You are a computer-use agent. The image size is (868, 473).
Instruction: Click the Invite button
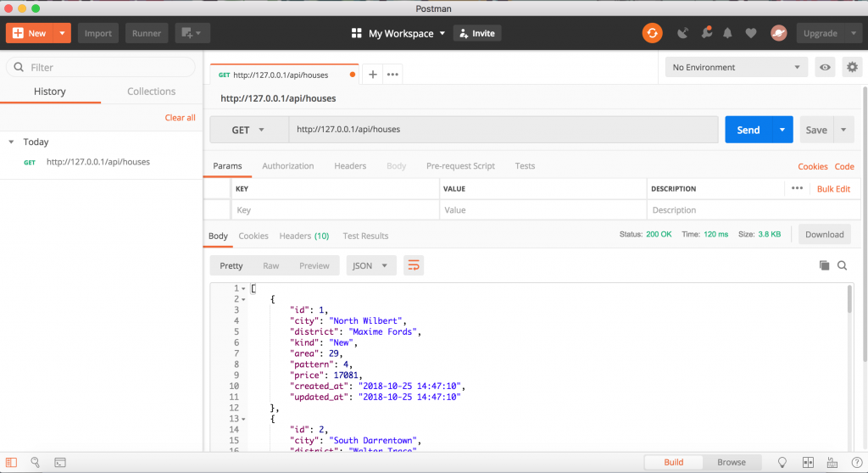477,33
